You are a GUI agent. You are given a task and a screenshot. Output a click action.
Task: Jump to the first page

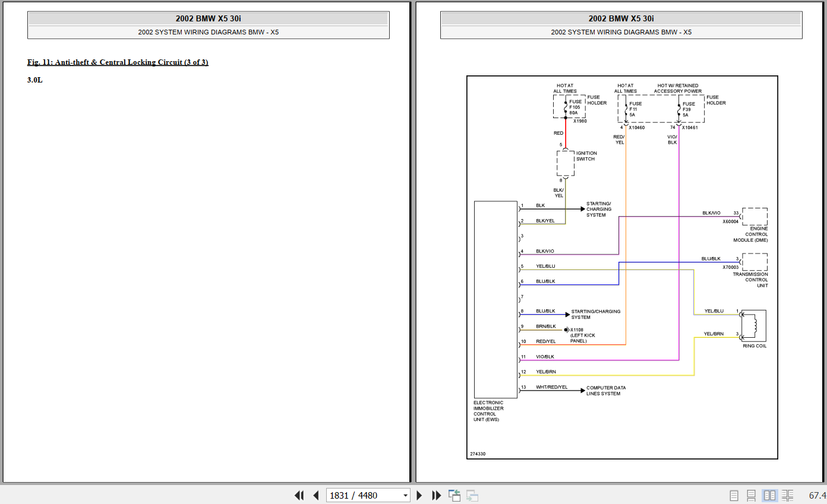pyautogui.click(x=299, y=495)
